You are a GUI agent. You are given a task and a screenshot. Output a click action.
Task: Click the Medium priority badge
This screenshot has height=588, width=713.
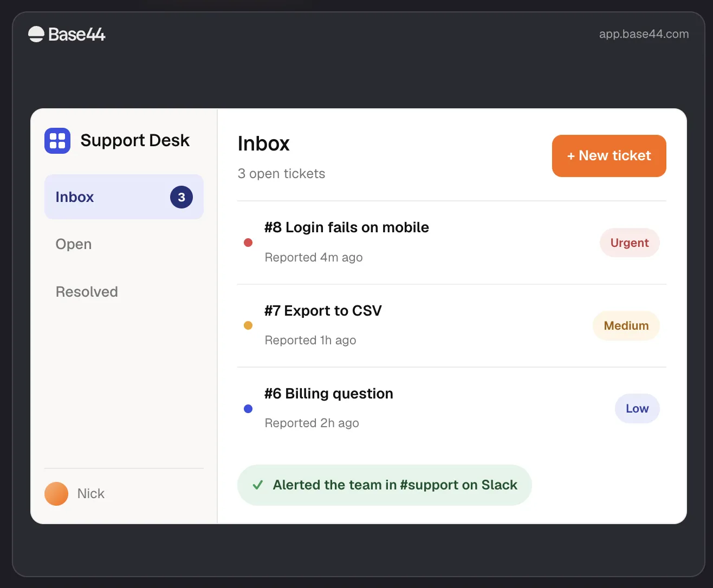(626, 325)
